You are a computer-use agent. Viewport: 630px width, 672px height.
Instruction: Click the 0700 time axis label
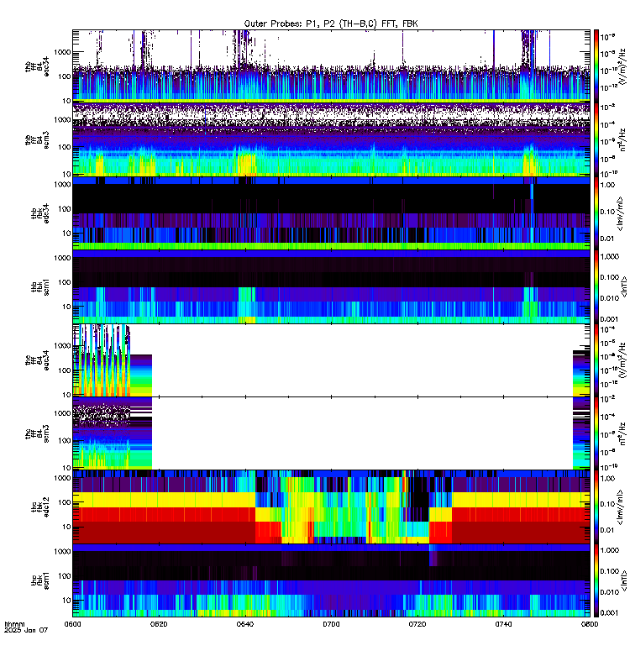coord(331,624)
